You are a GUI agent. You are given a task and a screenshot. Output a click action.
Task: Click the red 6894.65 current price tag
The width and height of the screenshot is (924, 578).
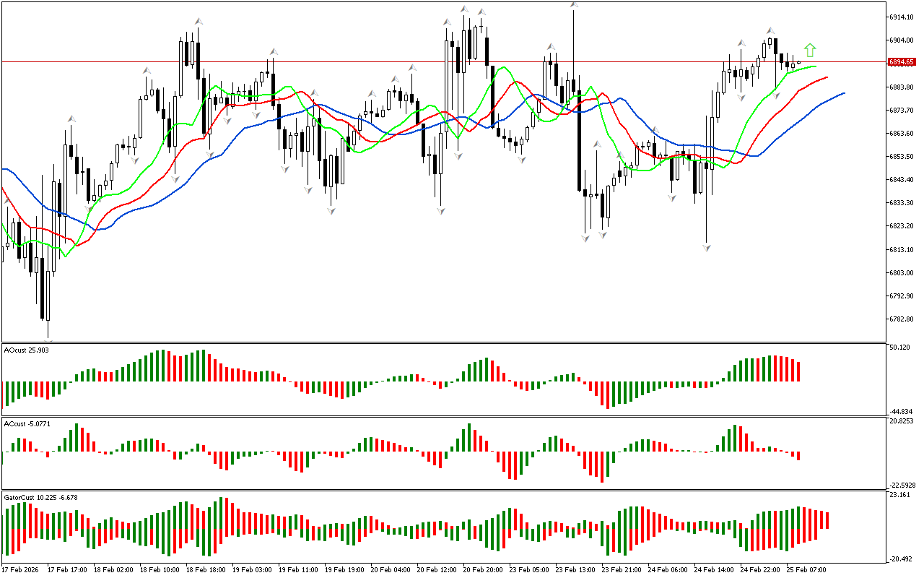click(x=902, y=62)
